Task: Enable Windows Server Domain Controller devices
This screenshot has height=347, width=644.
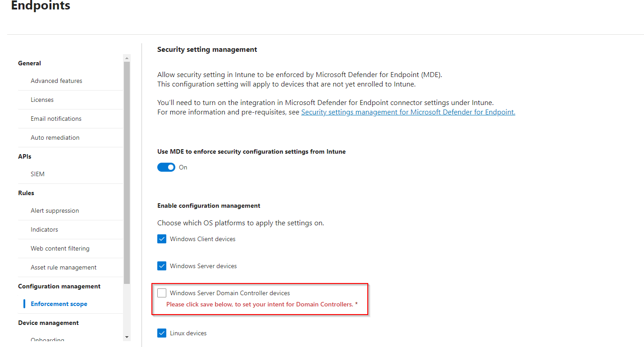Action: click(162, 292)
